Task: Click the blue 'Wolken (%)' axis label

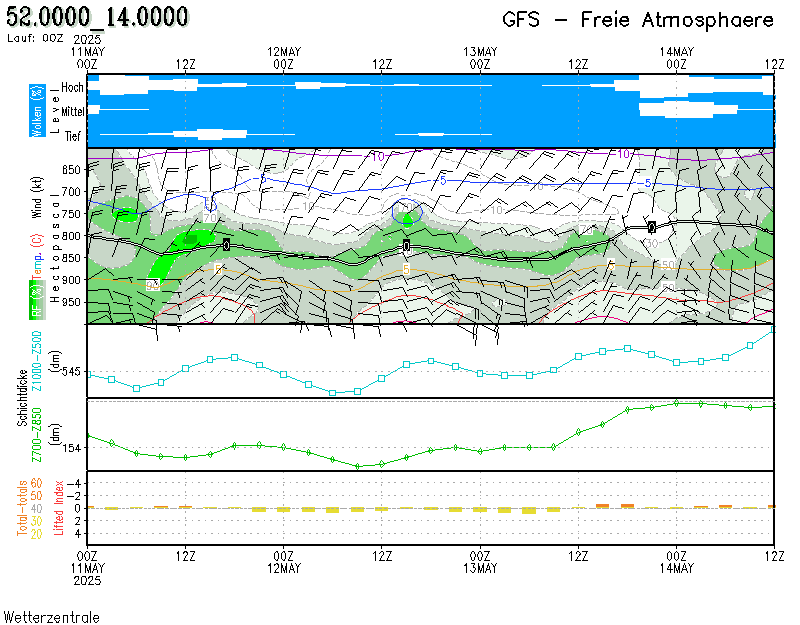Action: (37, 111)
